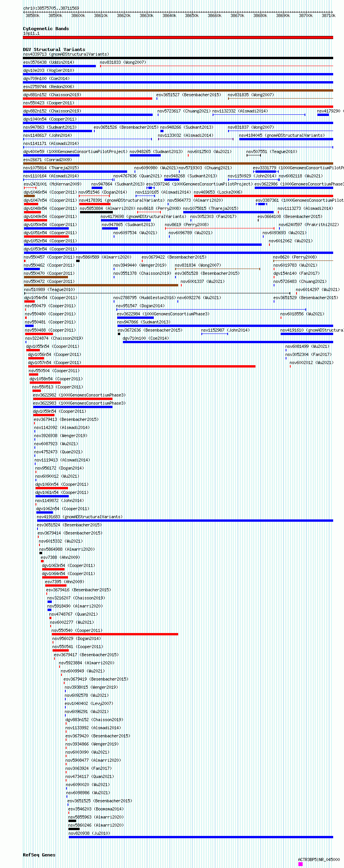Open dgv881n152 (Chaisson2019) variant entry
This screenshot has height=868, width=344.
pos(52,95)
